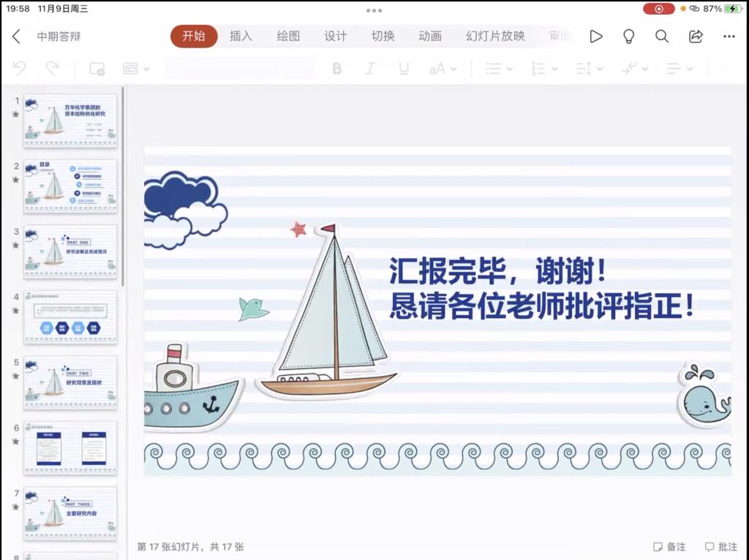Open 批注 comments at the bottom

click(721, 547)
